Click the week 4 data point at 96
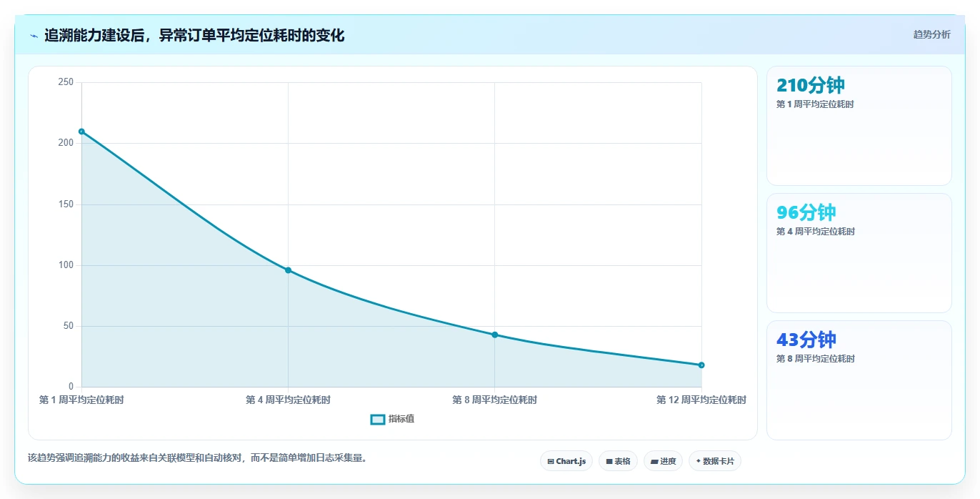Image resolution: width=980 pixels, height=499 pixels. pyautogui.click(x=288, y=270)
